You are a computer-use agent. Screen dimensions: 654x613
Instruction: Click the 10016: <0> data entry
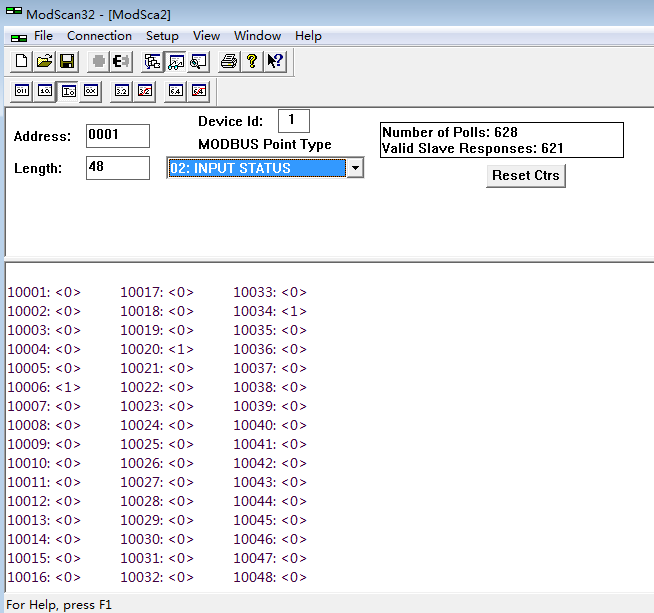click(44, 577)
